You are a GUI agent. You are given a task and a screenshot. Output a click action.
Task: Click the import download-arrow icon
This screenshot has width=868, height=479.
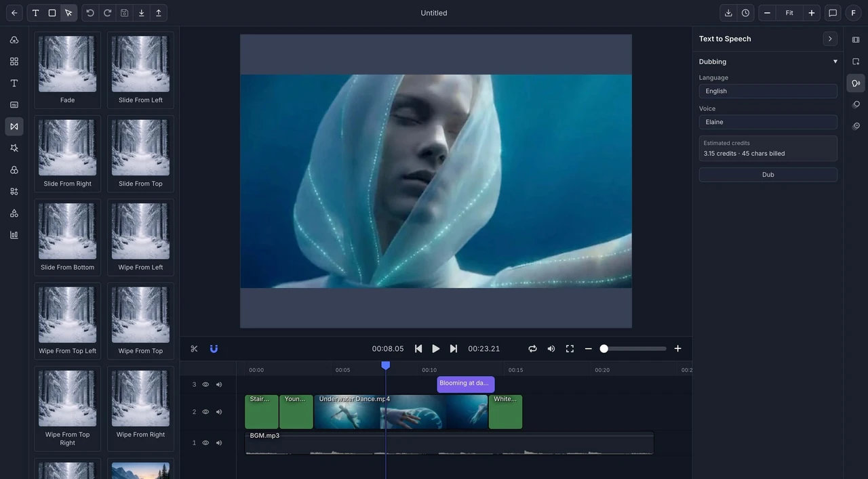[x=141, y=13]
